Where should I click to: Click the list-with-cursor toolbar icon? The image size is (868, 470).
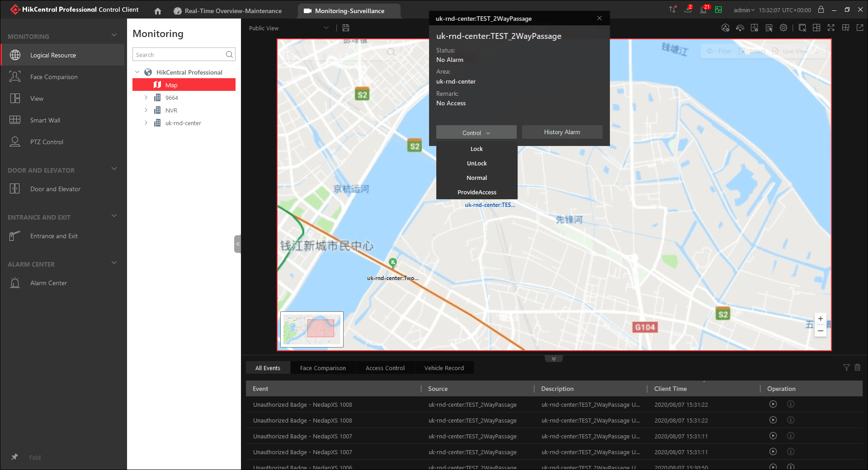pyautogui.click(x=769, y=28)
